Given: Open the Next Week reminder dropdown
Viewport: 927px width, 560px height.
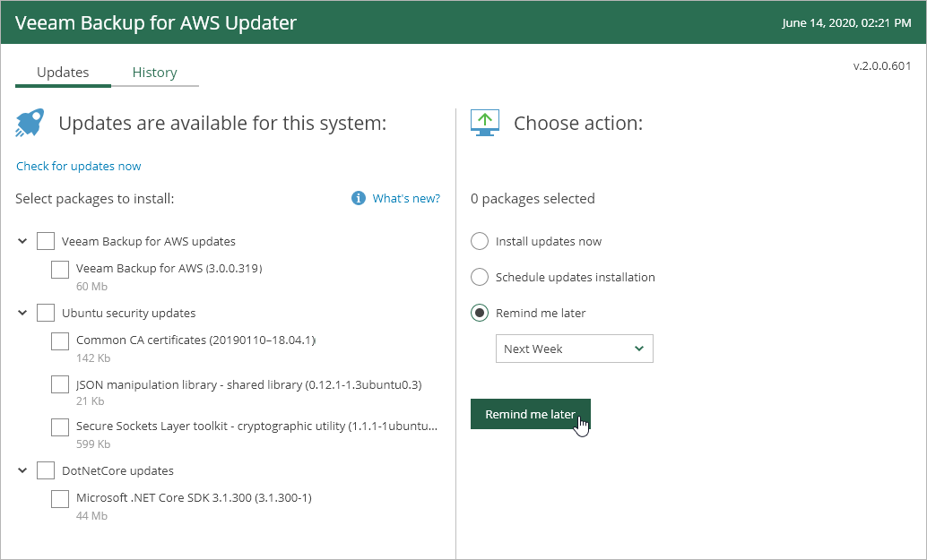Looking at the screenshot, I should (x=574, y=349).
